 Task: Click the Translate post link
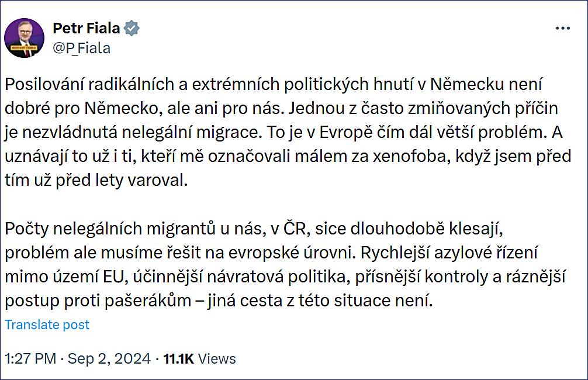tap(47, 324)
